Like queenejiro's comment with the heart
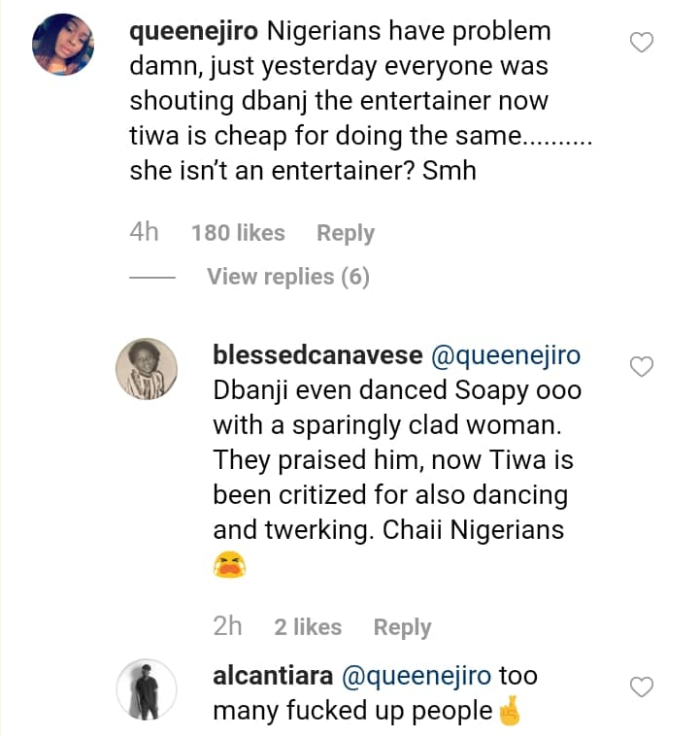Image resolution: width=700 pixels, height=737 pixels. point(642,43)
